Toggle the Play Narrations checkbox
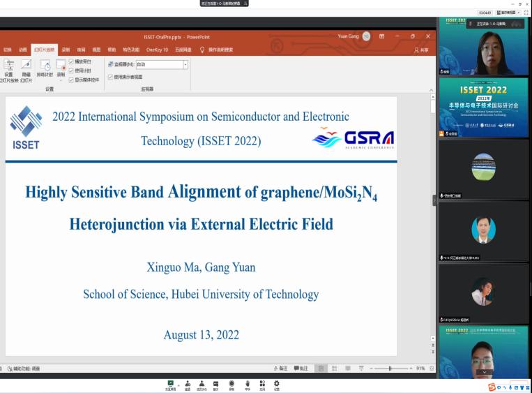Viewport: 532px width, 393px height. 72,61
